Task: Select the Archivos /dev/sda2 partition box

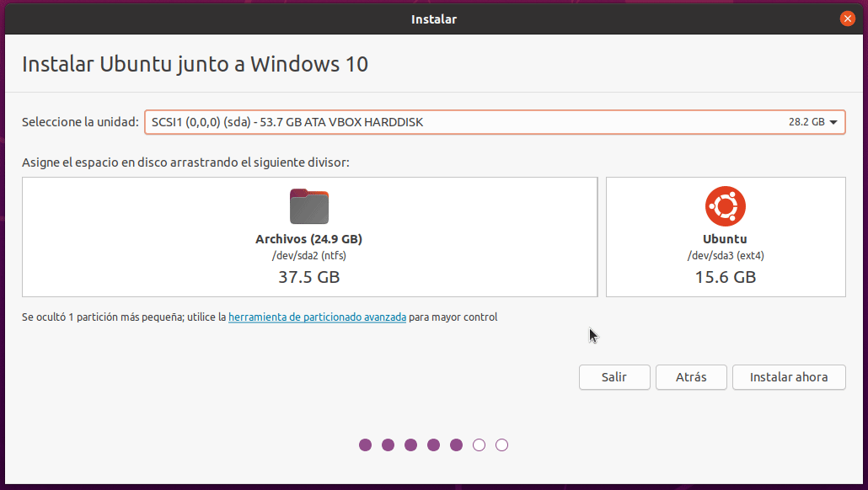Action: point(309,237)
